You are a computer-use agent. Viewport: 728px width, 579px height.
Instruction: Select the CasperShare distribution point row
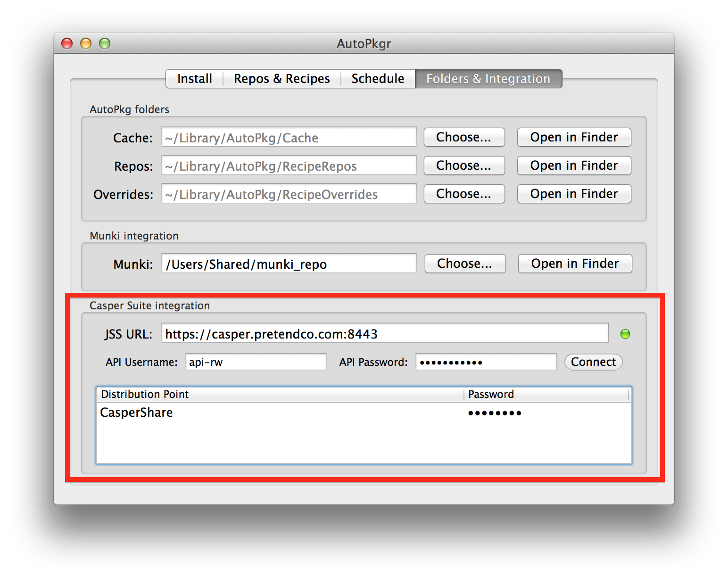364,413
